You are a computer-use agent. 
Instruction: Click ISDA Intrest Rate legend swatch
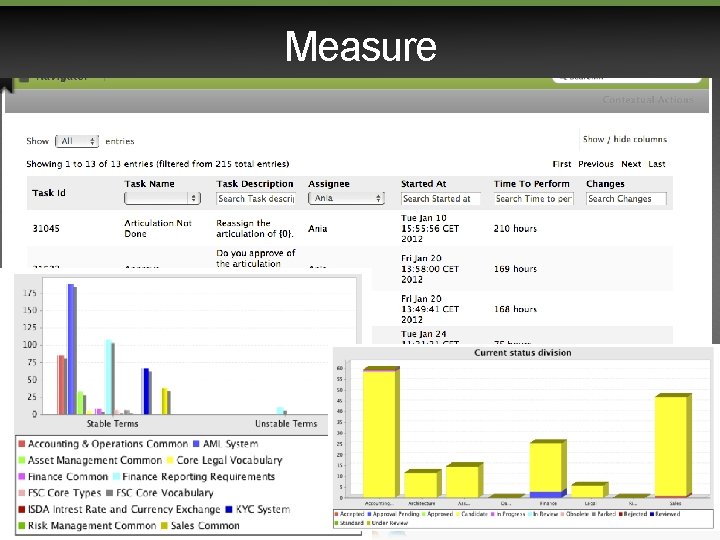pos(22,509)
